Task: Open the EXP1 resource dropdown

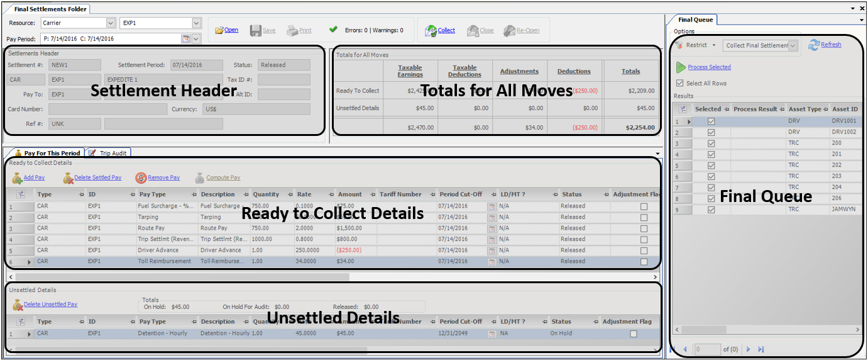Action: [x=195, y=23]
